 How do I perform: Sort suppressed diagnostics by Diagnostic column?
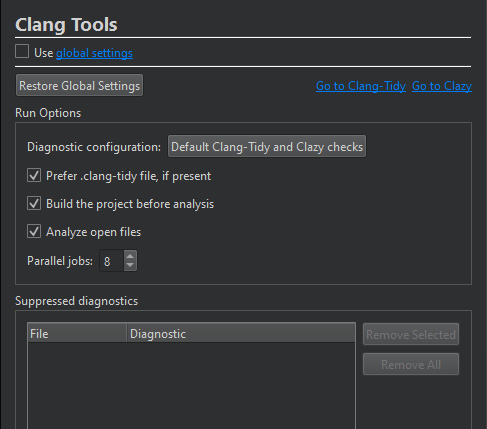(x=241, y=333)
